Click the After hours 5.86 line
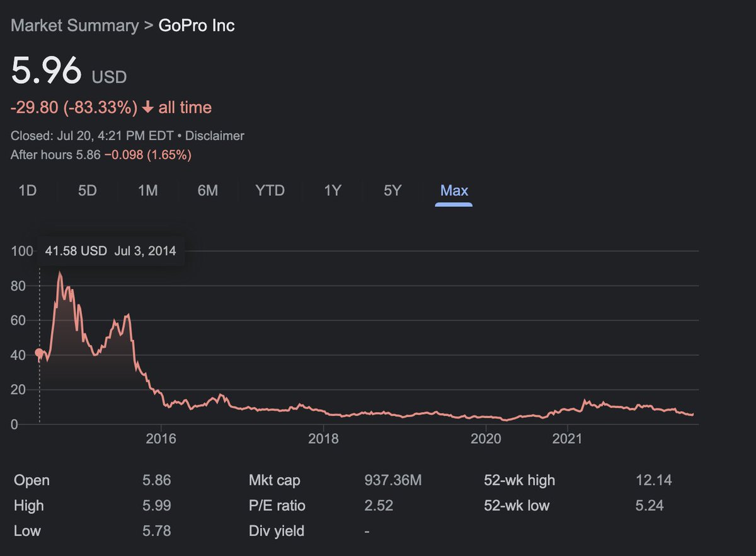This screenshot has width=756, height=556. pos(101,154)
